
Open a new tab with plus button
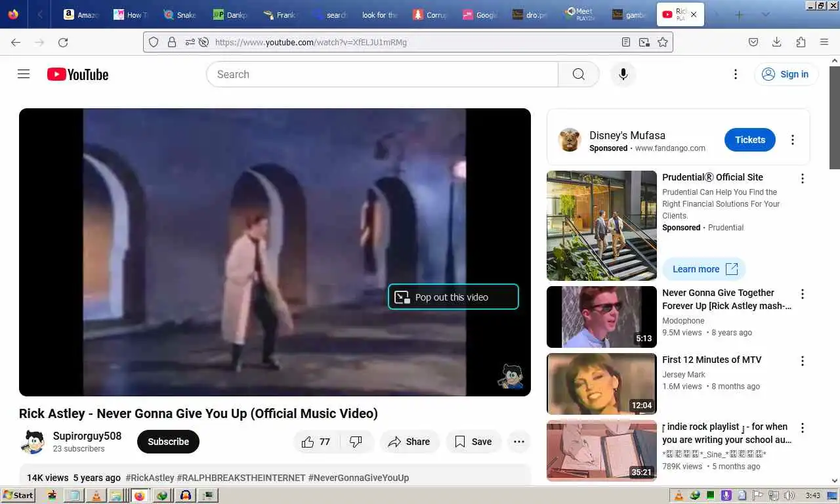coord(739,14)
